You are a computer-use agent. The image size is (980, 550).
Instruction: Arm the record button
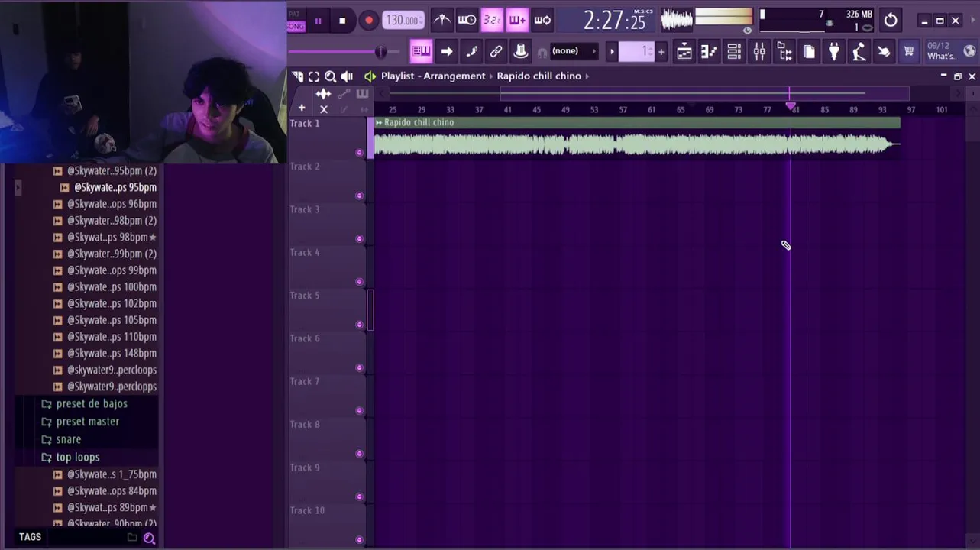(x=368, y=21)
